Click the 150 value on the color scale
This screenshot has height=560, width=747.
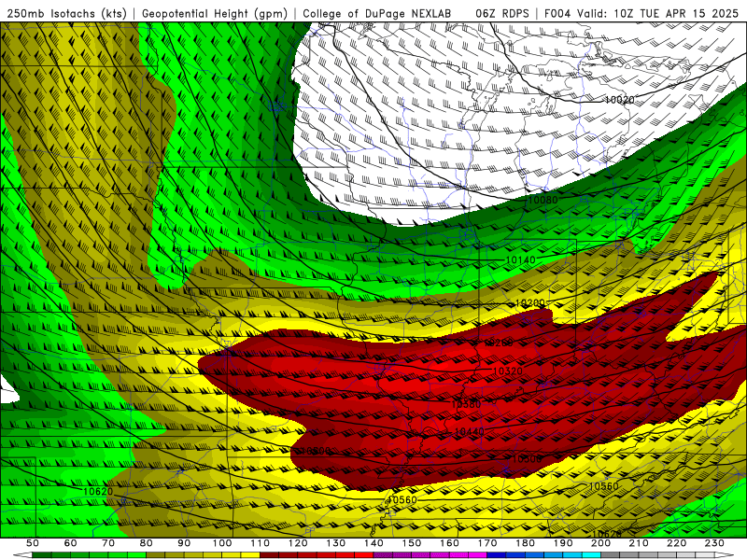tap(411, 543)
